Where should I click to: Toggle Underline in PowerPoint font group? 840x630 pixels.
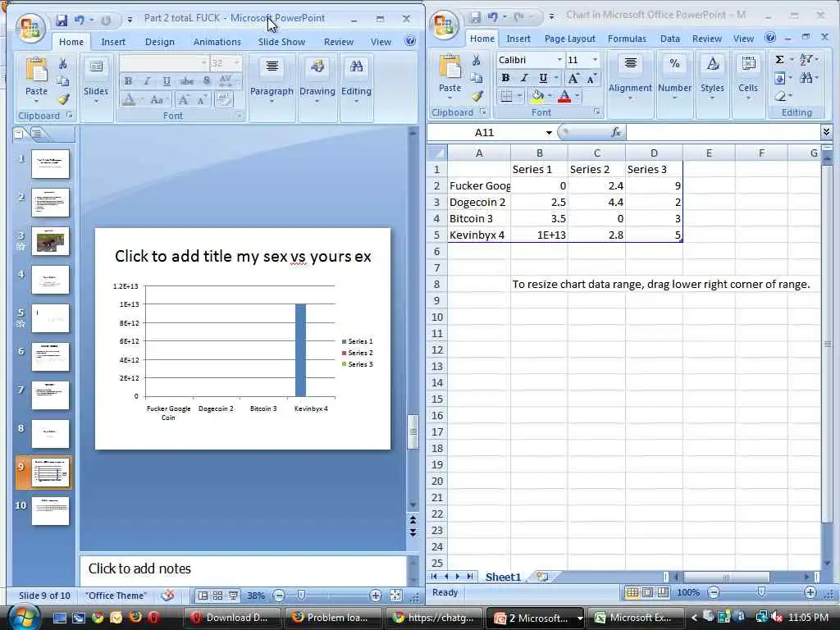(x=167, y=81)
